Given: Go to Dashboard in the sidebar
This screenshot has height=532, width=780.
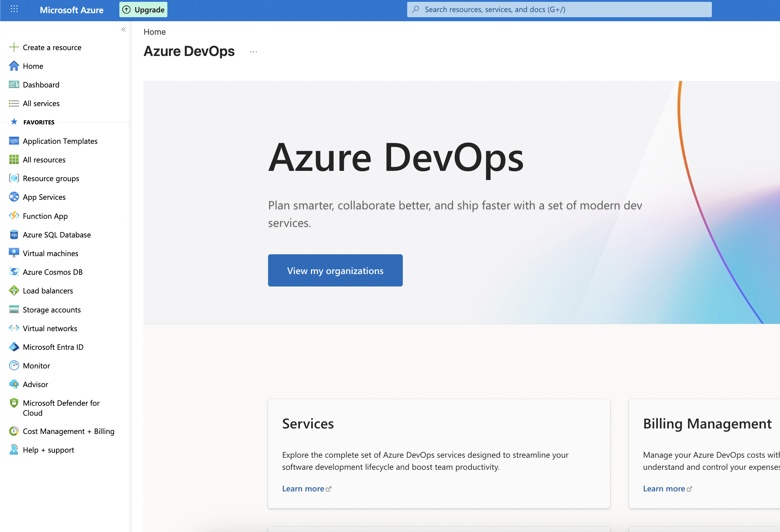Looking at the screenshot, I should 41,85.
